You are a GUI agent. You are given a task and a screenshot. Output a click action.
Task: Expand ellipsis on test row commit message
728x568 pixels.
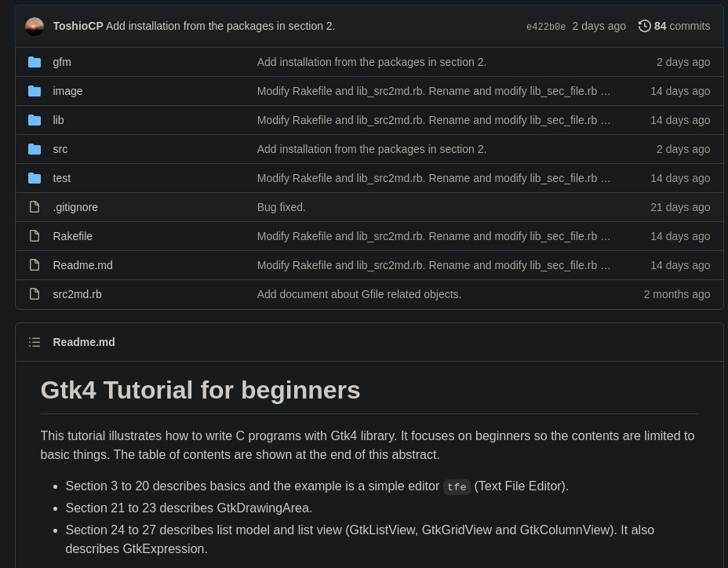606,180
